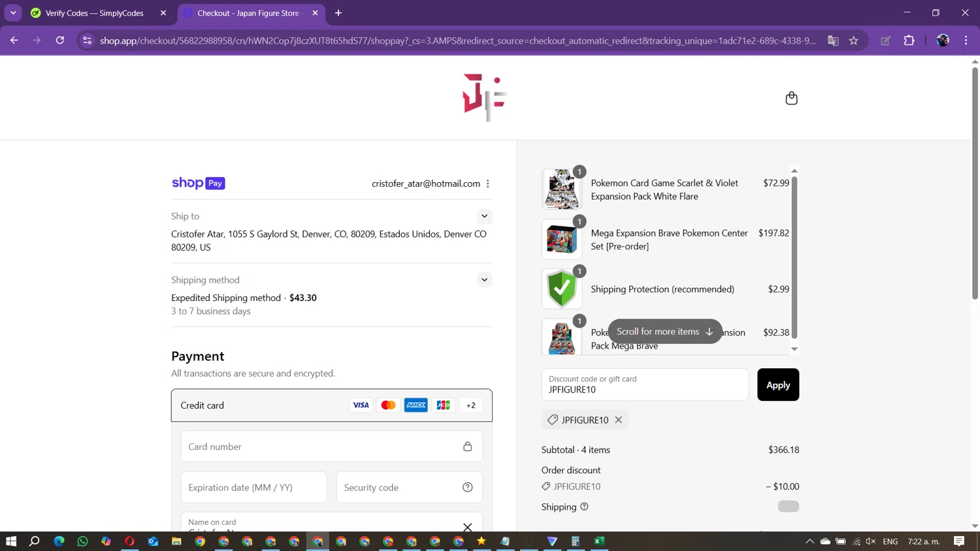This screenshot has width=980, height=551.
Task: Open the account options menu beside email
Action: point(488,183)
